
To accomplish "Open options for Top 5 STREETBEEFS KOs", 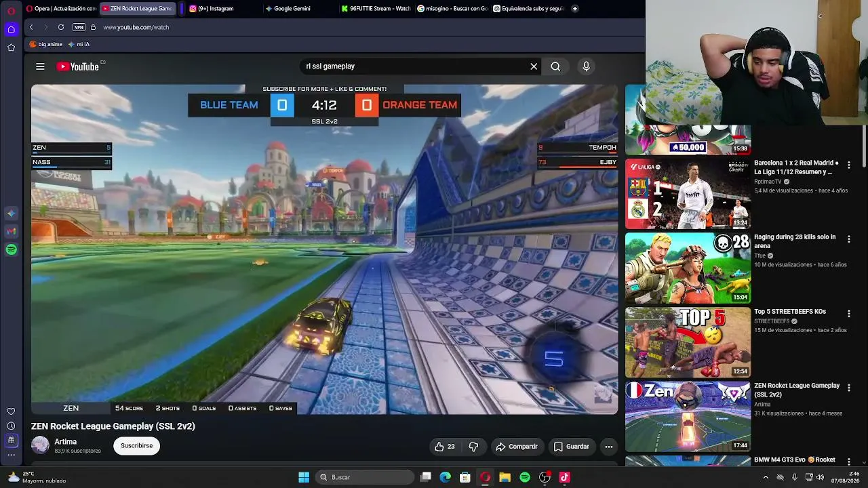I will (848, 313).
